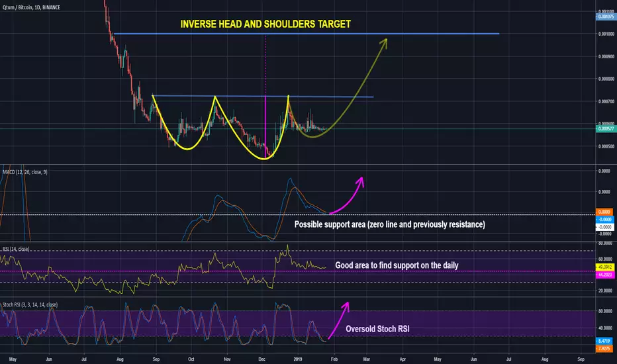Image resolution: width=617 pixels, height=364 pixels.
Task: Select the Stoch RSI (3, 3, 14, 14, close) legend
Action: 30,304
